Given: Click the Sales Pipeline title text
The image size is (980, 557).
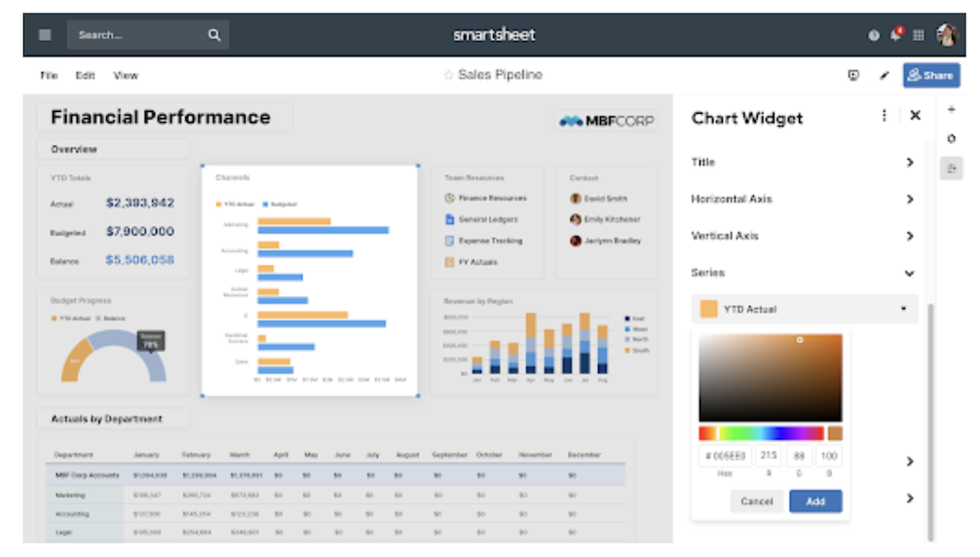Looking at the screenshot, I should click(x=500, y=75).
